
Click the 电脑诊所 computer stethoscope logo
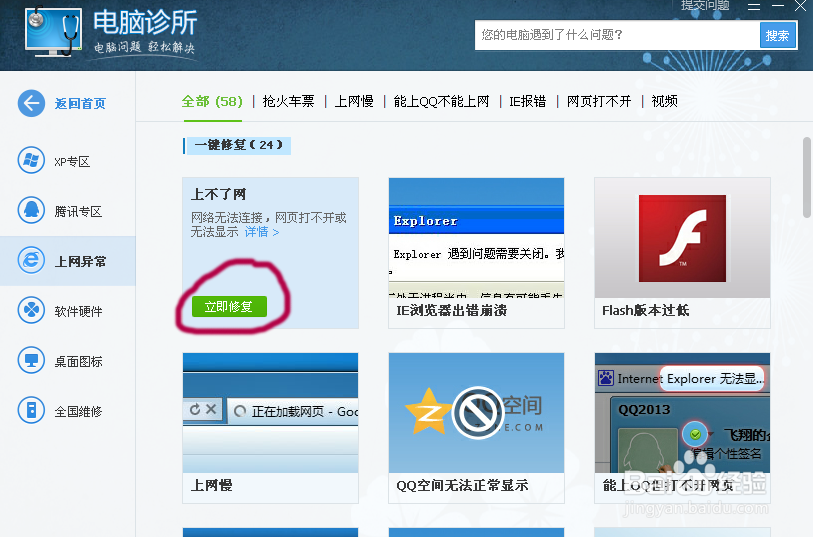point(53,31)
